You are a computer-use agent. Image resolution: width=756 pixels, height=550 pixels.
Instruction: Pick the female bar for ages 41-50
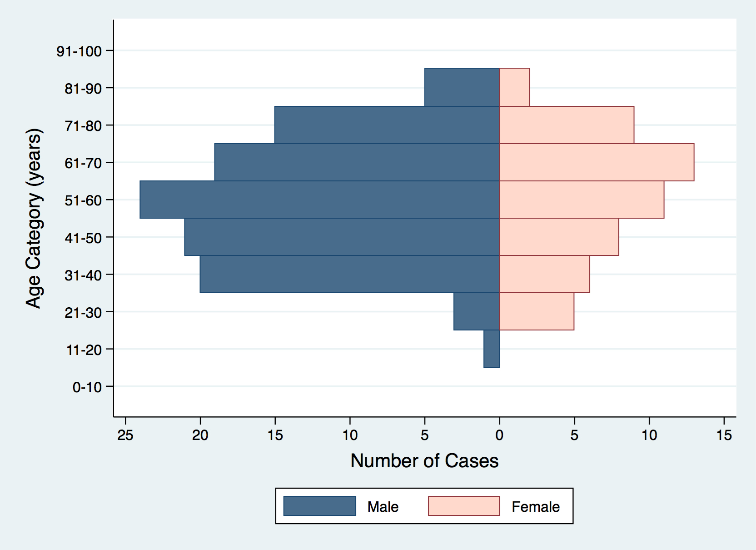559,237
